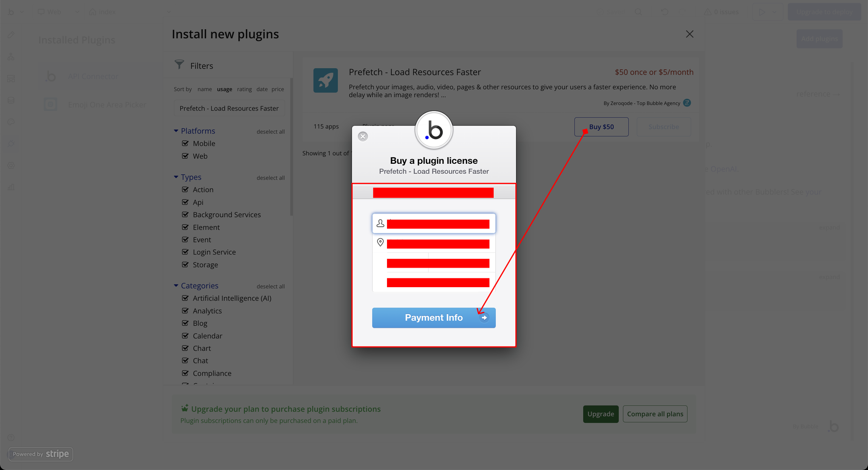This screenshot has height=470, width=868.
Task: Collapse the Types filter section
Action: pyautogui.click(x=176, y=177)
